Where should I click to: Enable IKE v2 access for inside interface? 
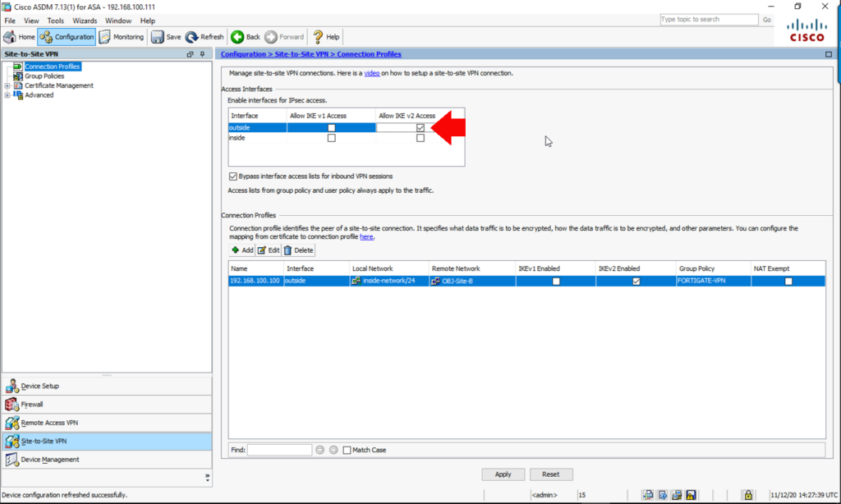[420, 138]
